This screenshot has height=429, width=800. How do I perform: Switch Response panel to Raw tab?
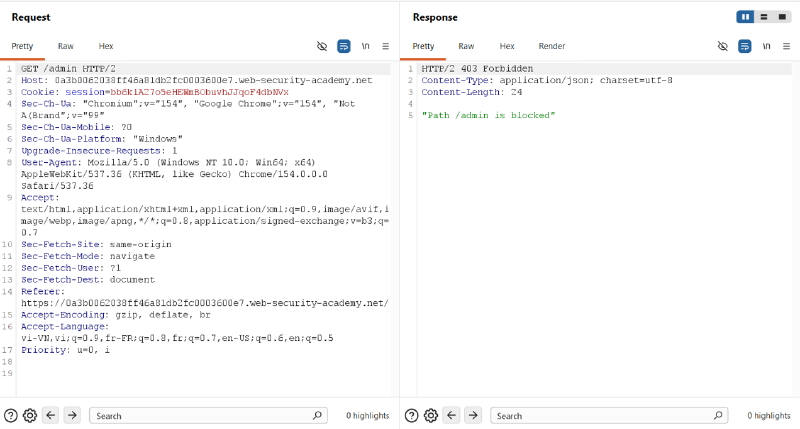click(466, 46)
